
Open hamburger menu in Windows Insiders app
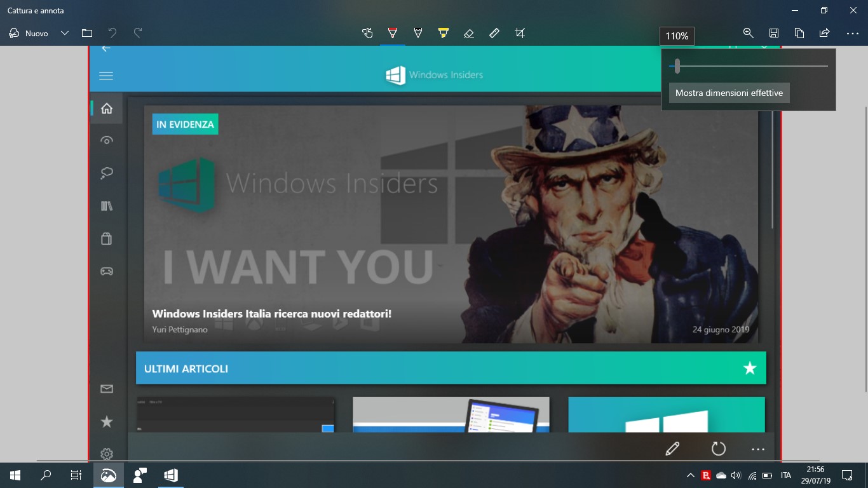pos(106,76)
